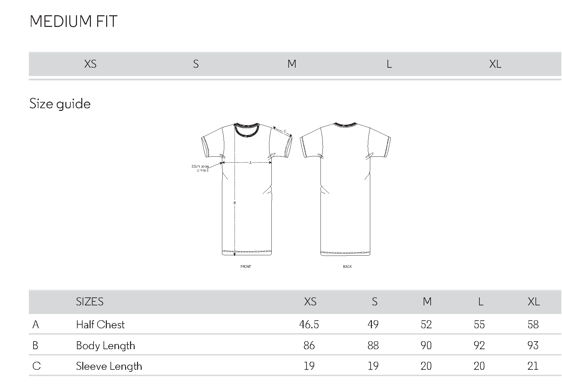Click the FRONT label under the diagram
This screenshot has width=562, height=392.
[x=246, y=267]
